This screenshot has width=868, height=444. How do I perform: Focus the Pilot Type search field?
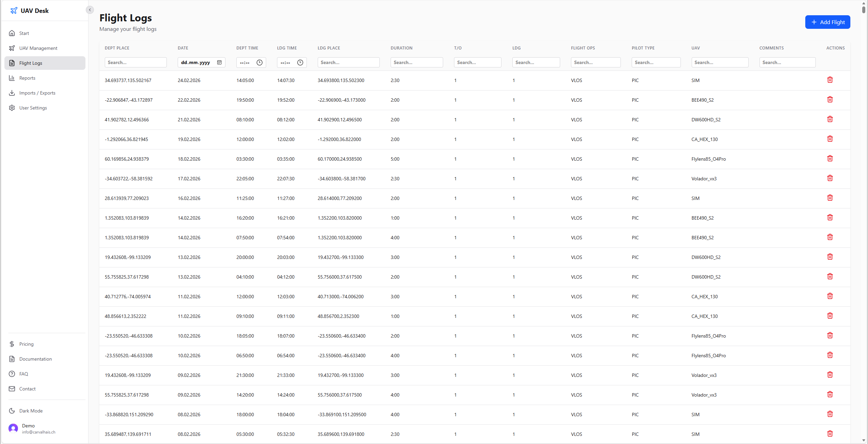(x=656, y=62)
